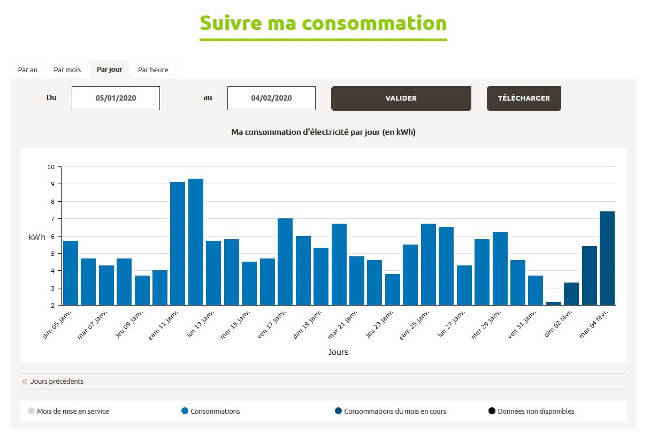Select the dark bar for 03 févr.
This screenshot has height=434, width=650.
pos(589,276)
